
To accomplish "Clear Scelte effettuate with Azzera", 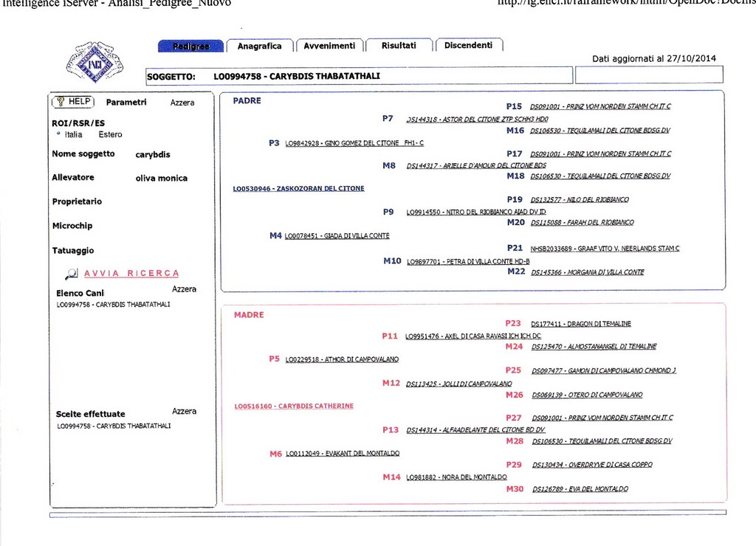I will point(184,411).
